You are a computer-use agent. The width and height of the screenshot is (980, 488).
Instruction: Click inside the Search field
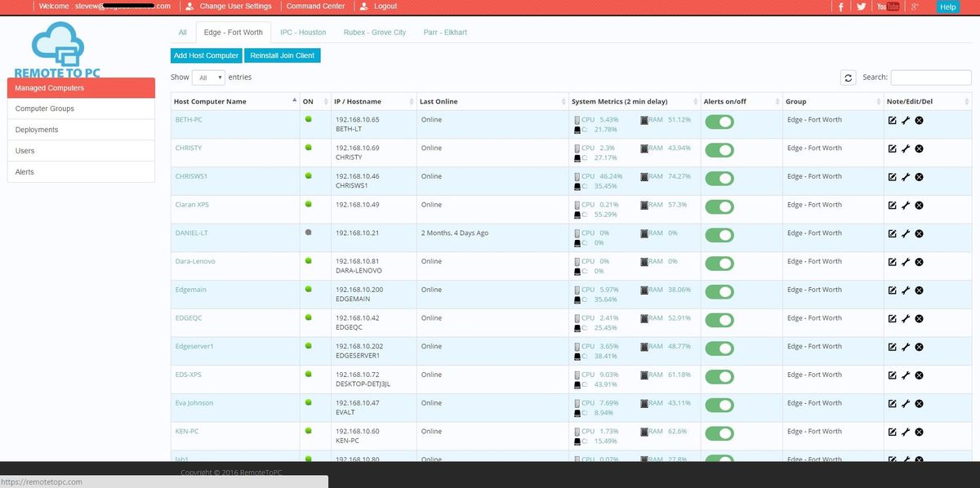[x=931, y=77]
